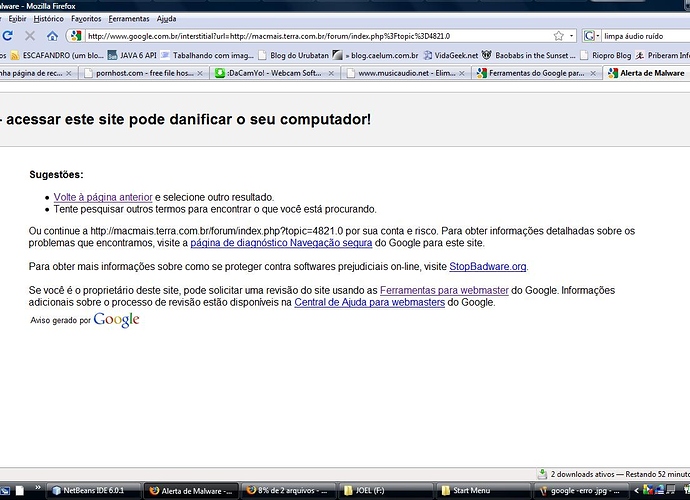Reload the page with the refresh icon
This screenshot has height=500, width=690.
point(7,36)
